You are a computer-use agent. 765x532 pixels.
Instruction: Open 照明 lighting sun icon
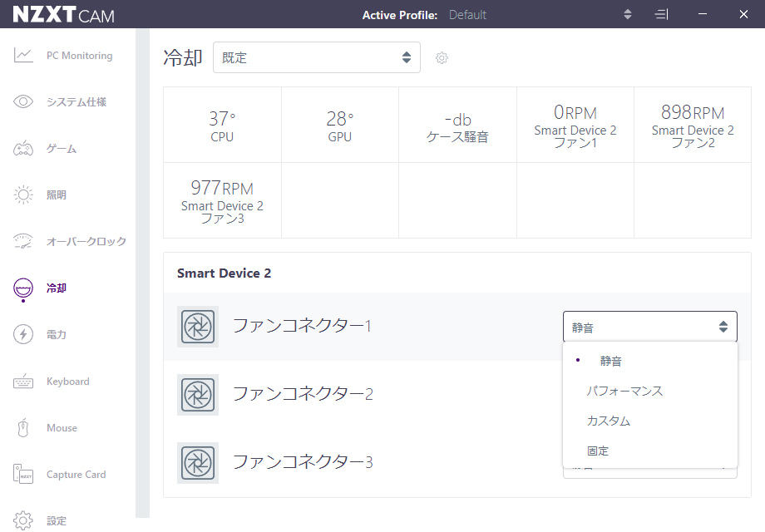[23, 195]
